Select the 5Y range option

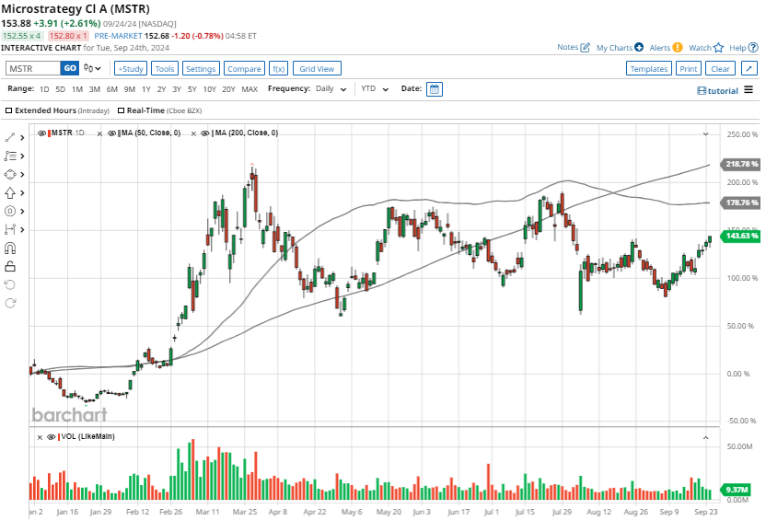pyautogui.click(x=191, y=89)
